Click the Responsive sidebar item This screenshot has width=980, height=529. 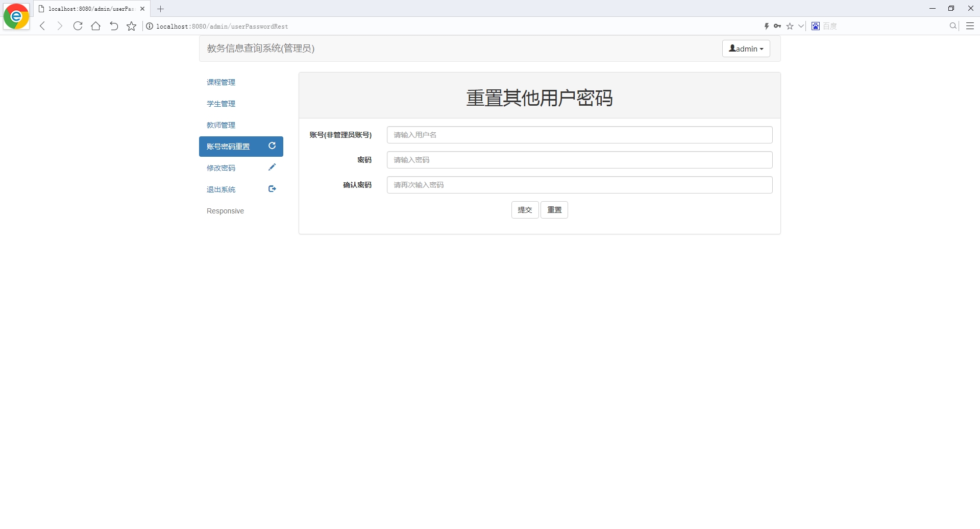pyautogui.click(x=225, y=211)
